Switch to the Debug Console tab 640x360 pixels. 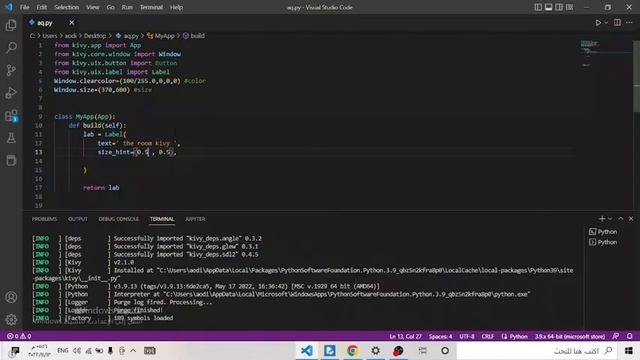coord(119,219)
